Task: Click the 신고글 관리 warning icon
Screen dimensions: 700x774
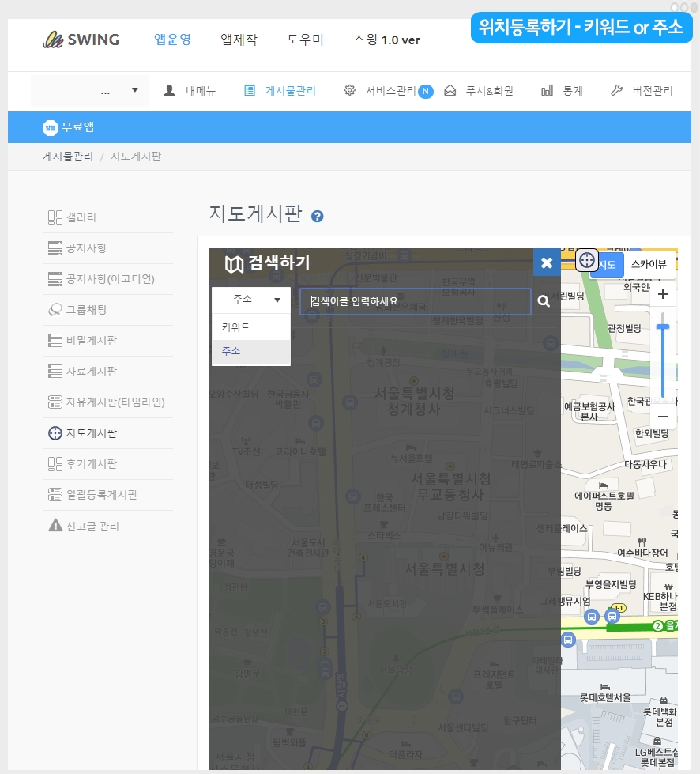Action: 55,525
